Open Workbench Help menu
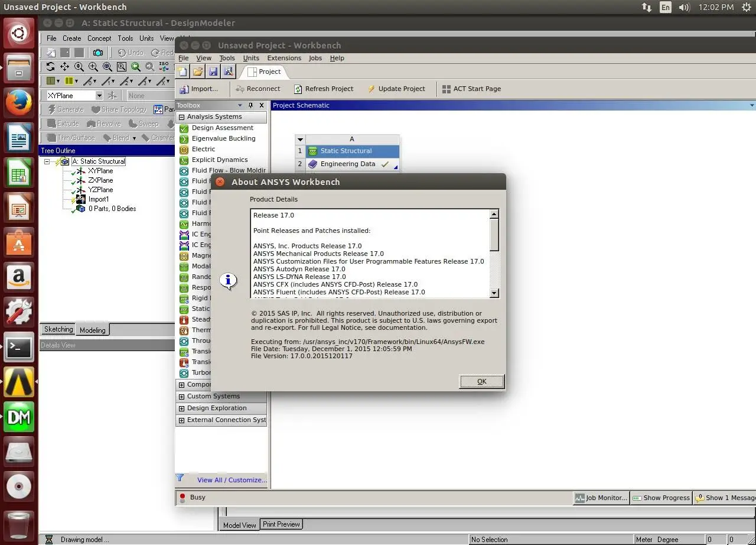Viewport: 756px width, 545px height. click(337, 58)
